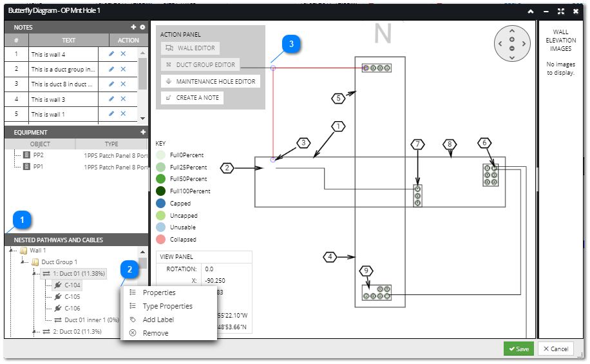Select six-duct group near callout 6

[x=491, y=175]
